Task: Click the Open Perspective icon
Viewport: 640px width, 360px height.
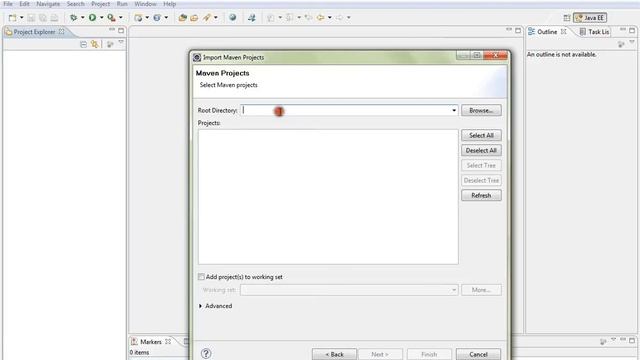Action: 567,18
